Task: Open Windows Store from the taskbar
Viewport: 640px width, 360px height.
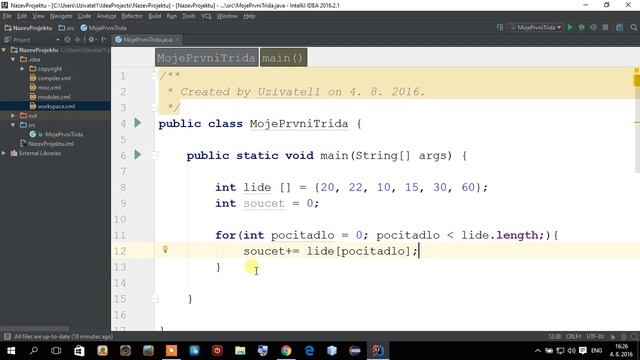Action: tap(79, 351)
